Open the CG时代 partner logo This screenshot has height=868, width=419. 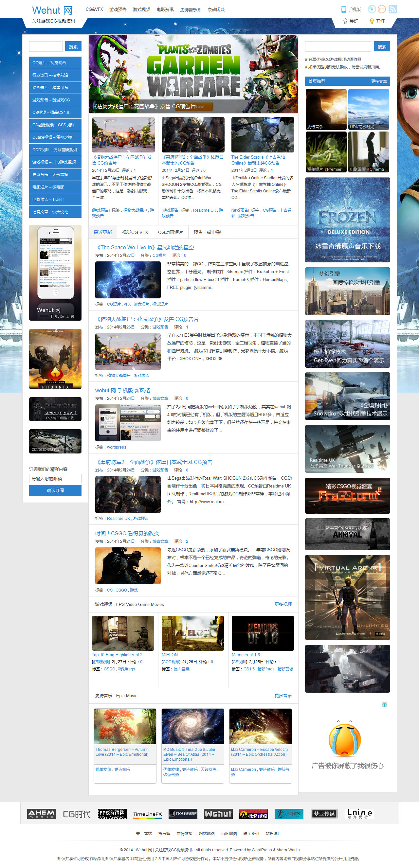point(77,814)
